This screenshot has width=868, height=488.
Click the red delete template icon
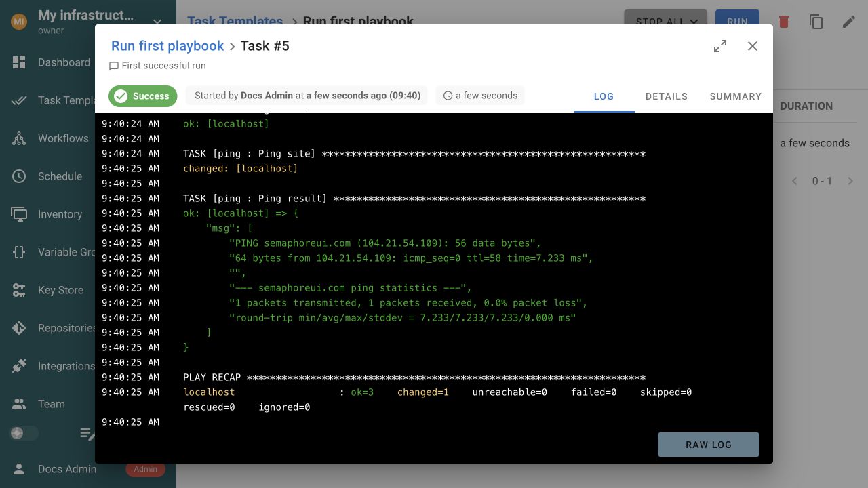[x=784, y=22]
